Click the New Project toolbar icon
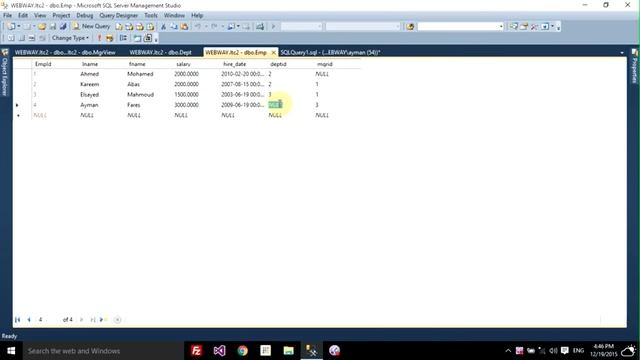 (x=11, y=27)
